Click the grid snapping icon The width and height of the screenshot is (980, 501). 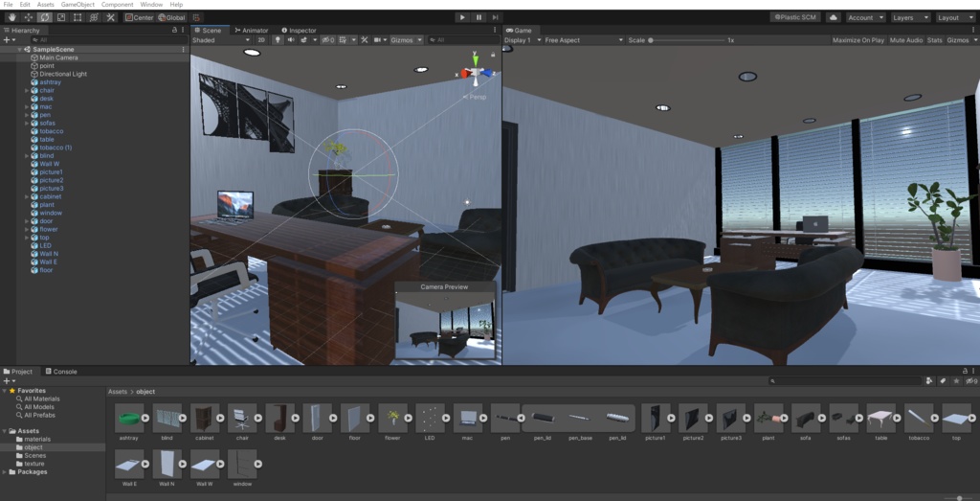[196, 17]
